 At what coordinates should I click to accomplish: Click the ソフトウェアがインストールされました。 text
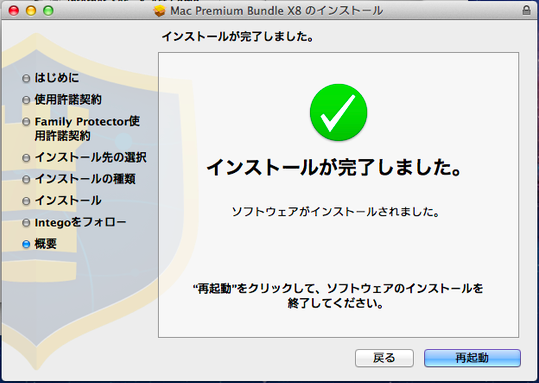click(336, 212)
